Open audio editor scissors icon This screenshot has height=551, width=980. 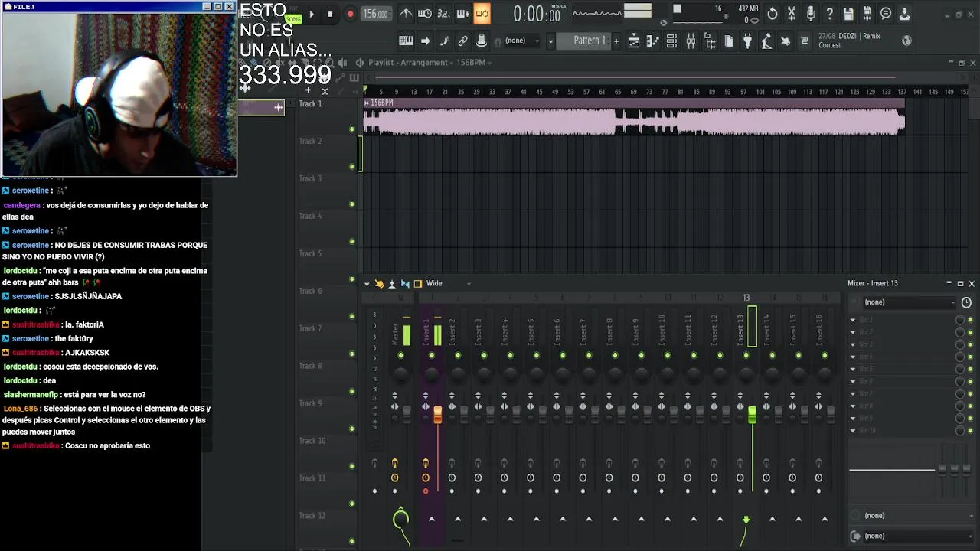tap(792, 14)
